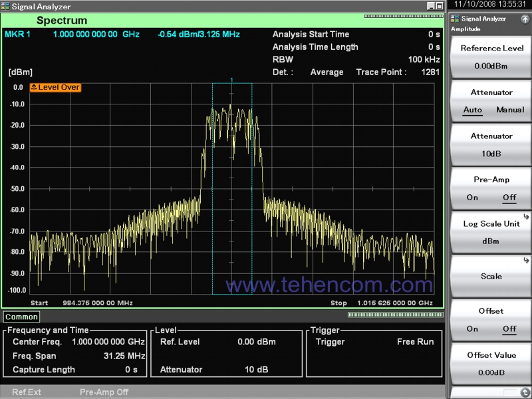Click the Capture Length 0 s value
Viewport: 532px width, 399px height.
click(131, 370)
